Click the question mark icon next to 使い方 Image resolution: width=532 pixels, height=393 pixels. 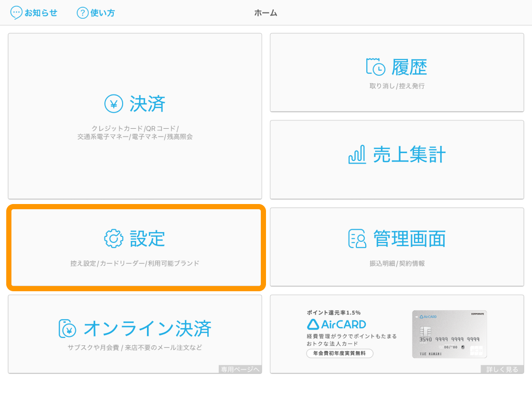pos(82,13)
